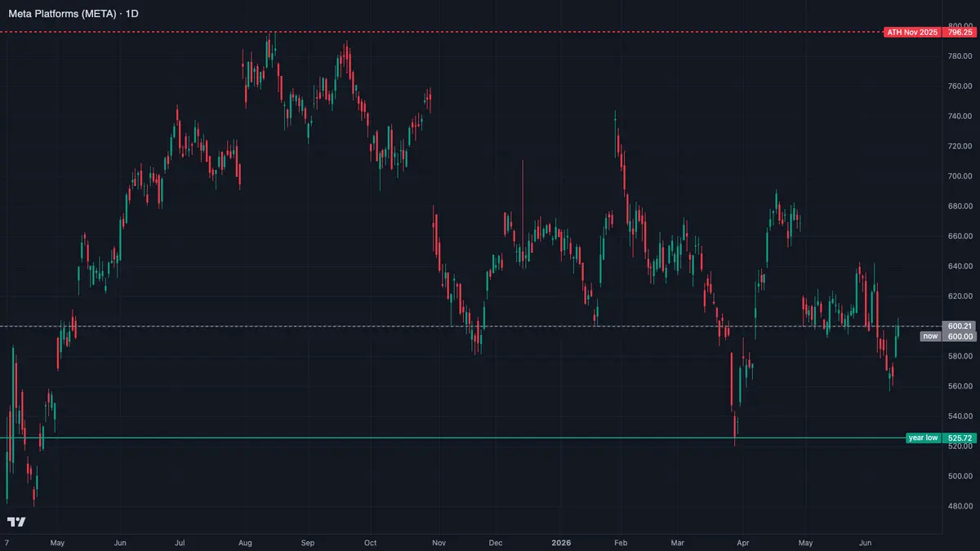Click 480.00 on the price axis
This screenshot has height=551, width=980.
959,506
